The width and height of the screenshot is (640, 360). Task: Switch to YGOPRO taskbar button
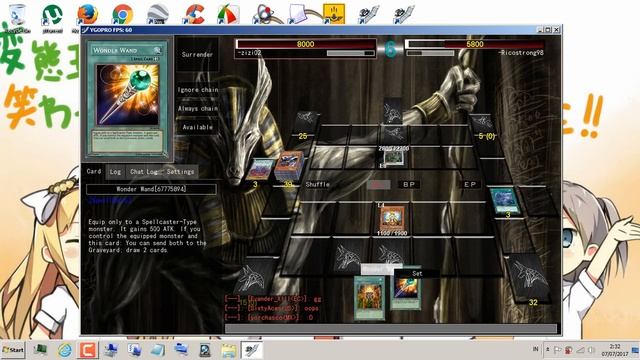pos(251,350)
